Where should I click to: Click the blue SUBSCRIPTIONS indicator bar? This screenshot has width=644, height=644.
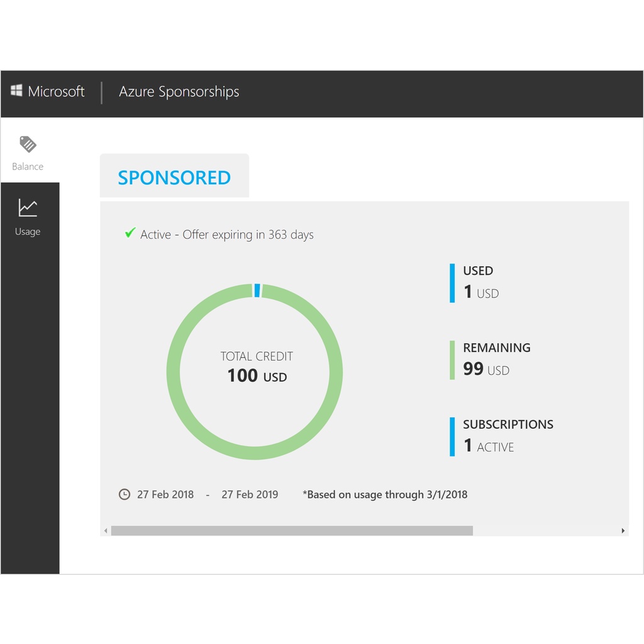click(x=452, y=436)
